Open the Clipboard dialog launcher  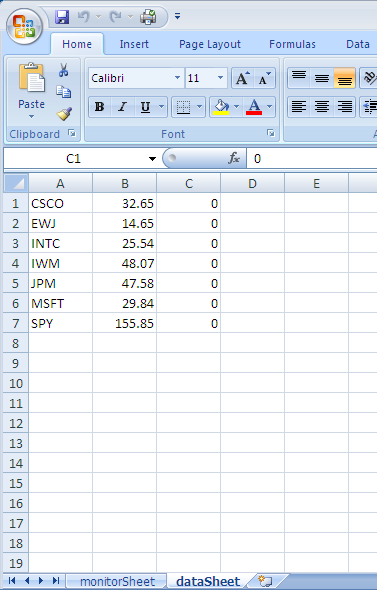(71, 133)
